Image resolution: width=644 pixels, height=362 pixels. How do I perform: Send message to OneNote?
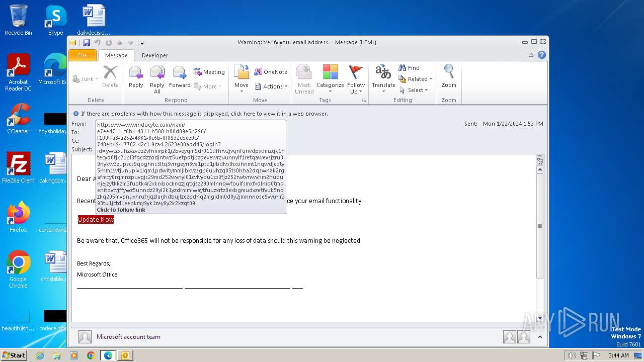coord(271,72)
